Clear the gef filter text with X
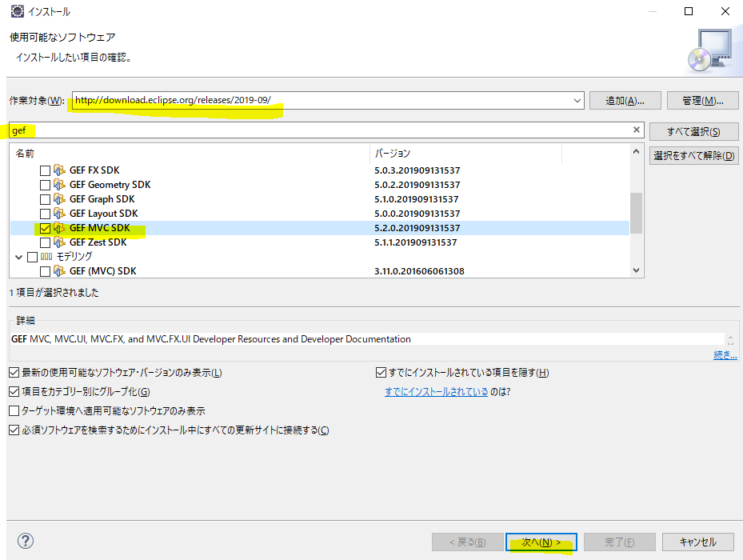 pyautogui.click(x=637, y=130)
